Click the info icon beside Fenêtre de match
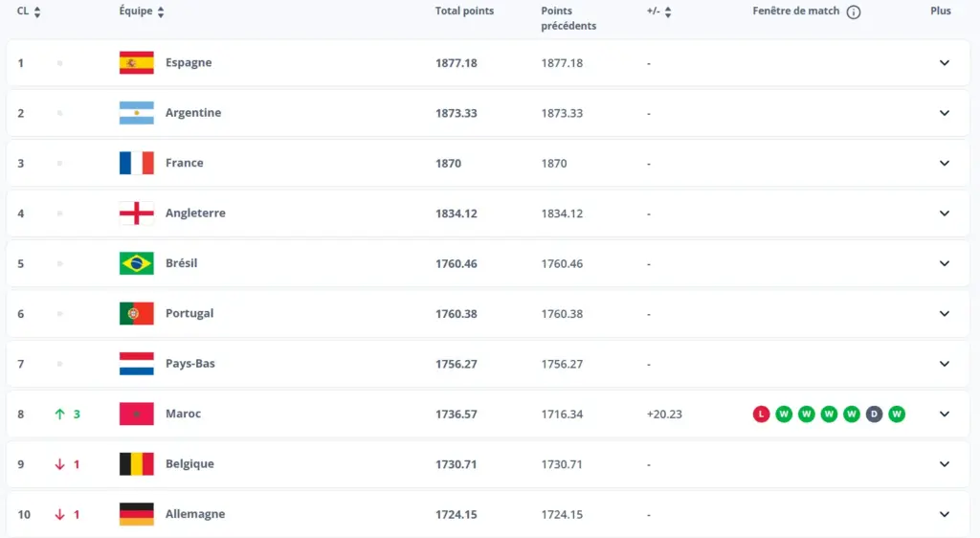Screen dimensions: 980x538 point(854,12)
